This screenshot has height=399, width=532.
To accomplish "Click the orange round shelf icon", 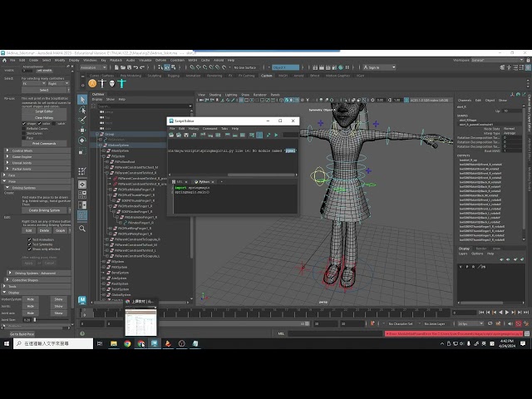I will pos(92,83).
